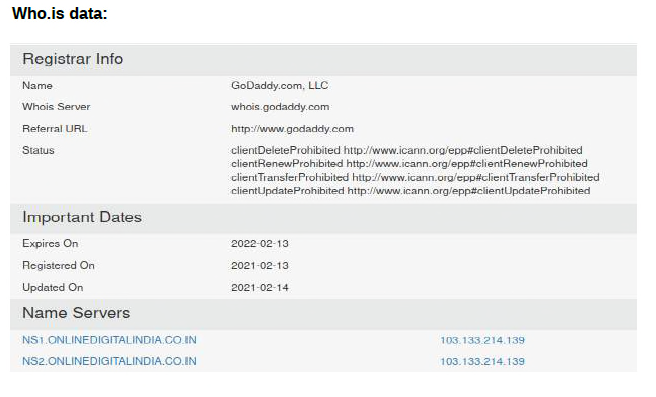The image size is (656, 397).
Task: Open the 103.133.214.139 IP link beside NS2
Action: point(482,361)
